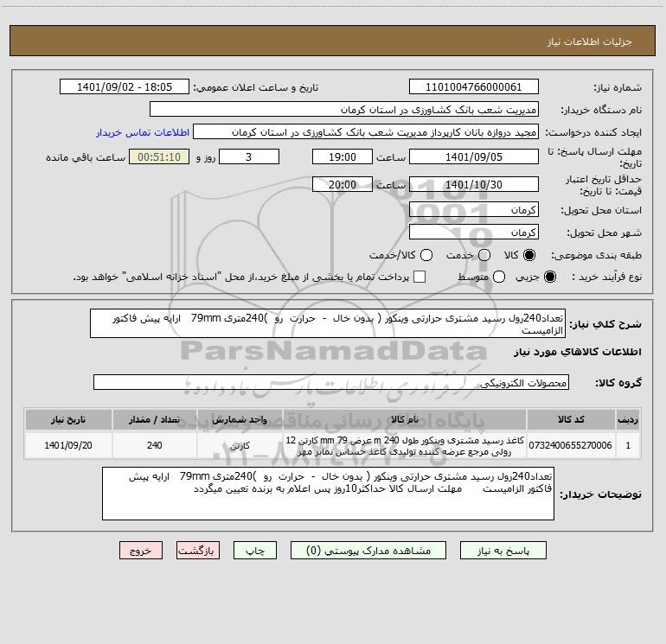Click the remaining time countdown 00:51:10

click(159, 156)
